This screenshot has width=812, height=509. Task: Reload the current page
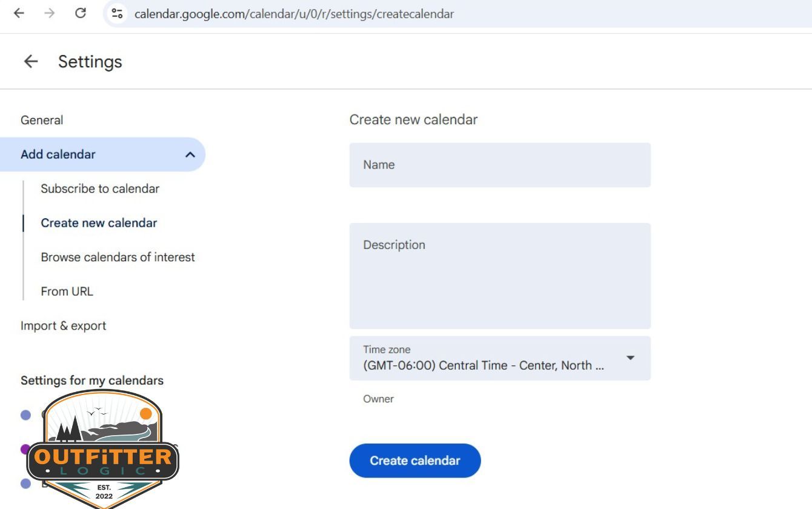tap(81, 13)
